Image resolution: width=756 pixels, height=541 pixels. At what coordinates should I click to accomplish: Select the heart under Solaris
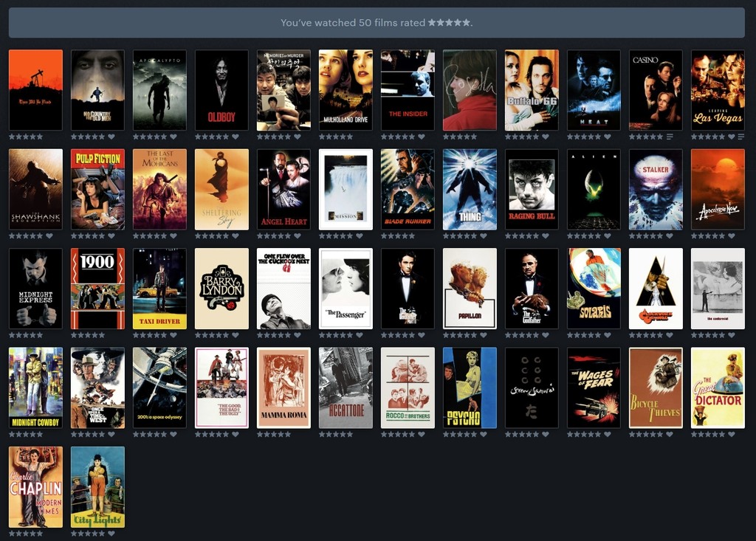click(x=608, y=335)
